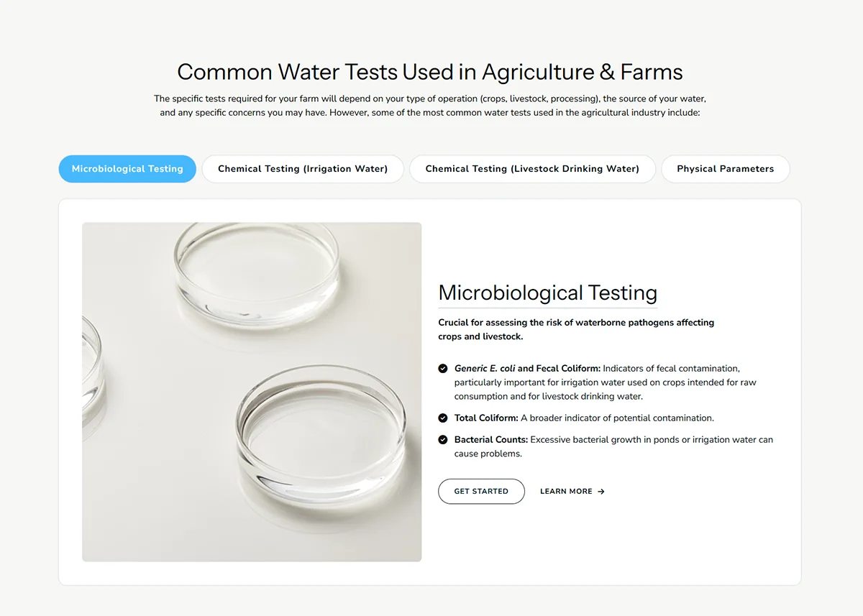863x616 pixels.
Task: Follow the Learn More link
Action: pyautogui.click(x=566, y=492)
